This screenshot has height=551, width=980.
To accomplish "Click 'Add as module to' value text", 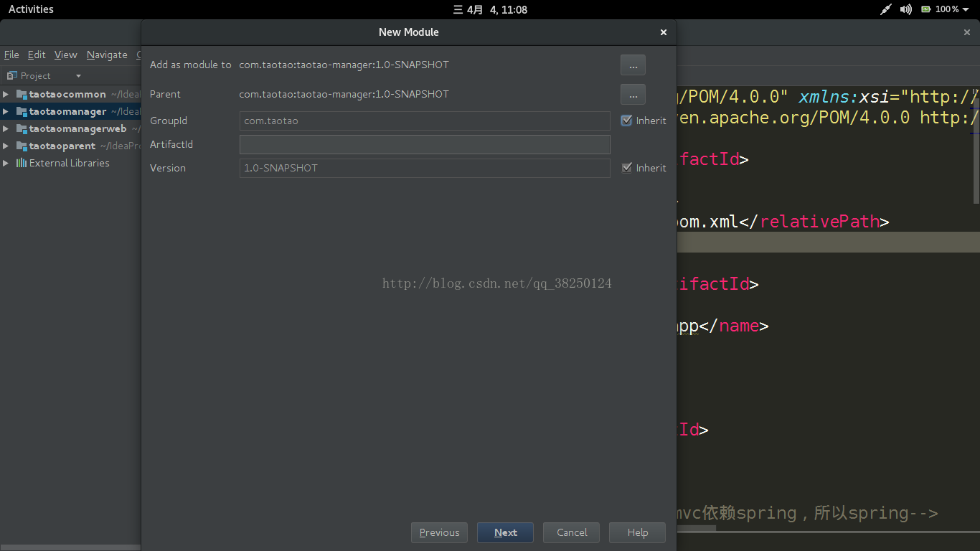I will click(x=344, y=65).
